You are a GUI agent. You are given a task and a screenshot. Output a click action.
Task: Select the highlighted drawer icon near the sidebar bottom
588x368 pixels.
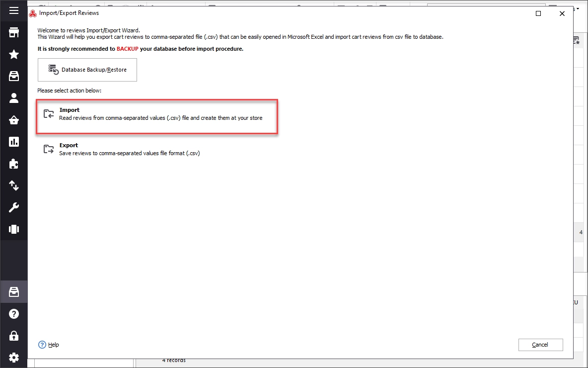pos(14,292)
